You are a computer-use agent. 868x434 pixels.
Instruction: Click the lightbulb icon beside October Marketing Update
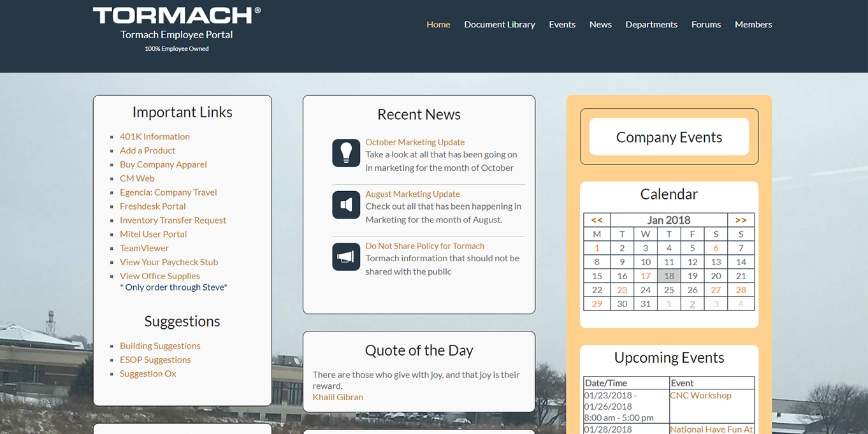click(346, 154)
